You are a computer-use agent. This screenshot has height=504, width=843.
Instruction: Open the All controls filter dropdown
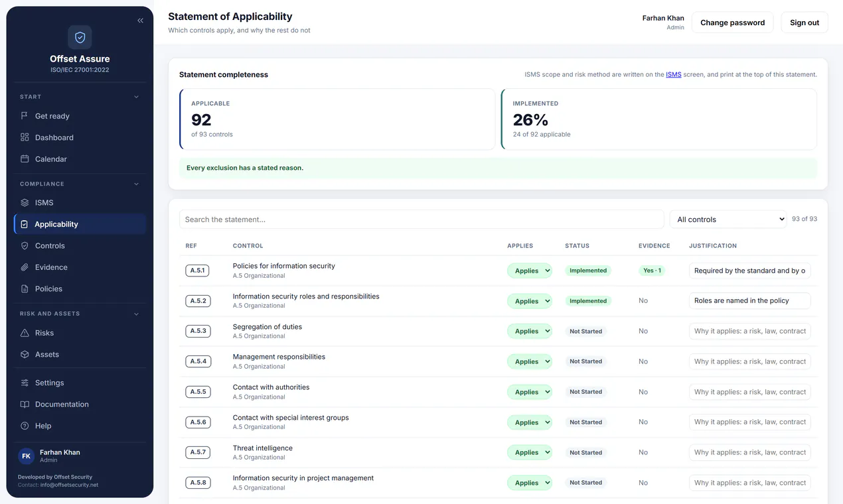[x=728, y=220]
